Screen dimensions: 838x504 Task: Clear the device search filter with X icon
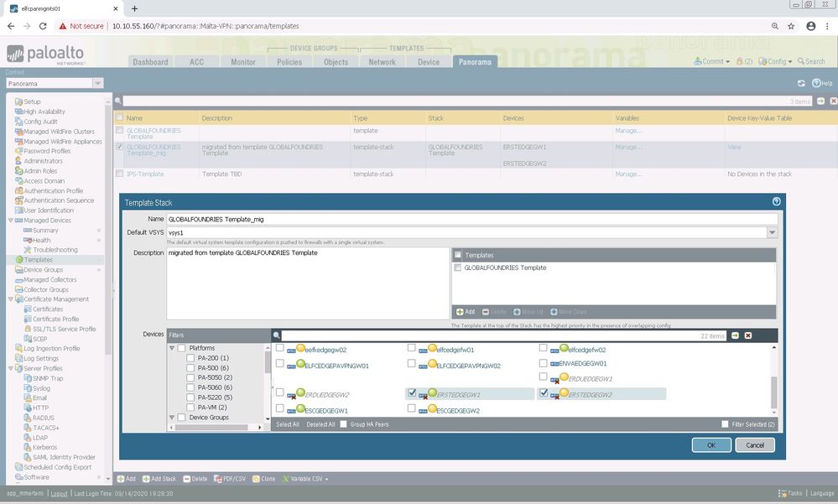[748, 335]
